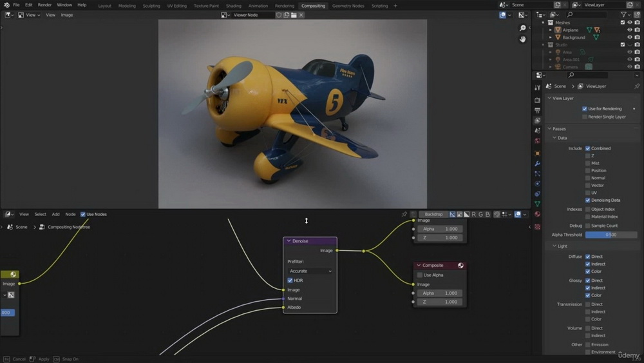Open the Texture checker properties tab
The width and height of the screenshot is (644, 363).
537,226
